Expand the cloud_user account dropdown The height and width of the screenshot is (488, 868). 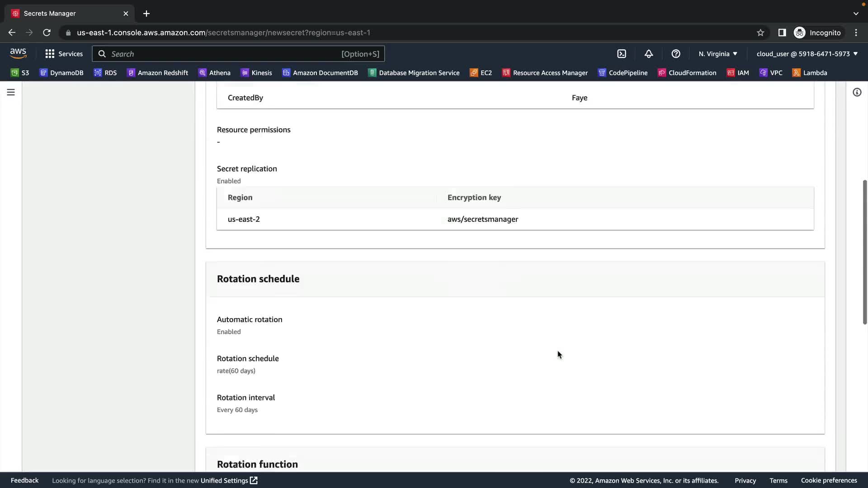[807, 54]
